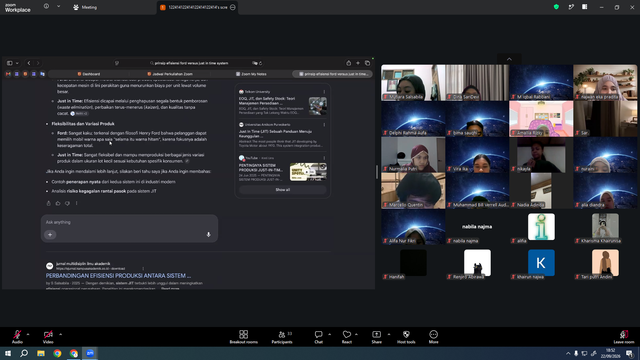Click the tab overview icon in shared browser
This screenshot has width=640, height=360.
(367, 63)
